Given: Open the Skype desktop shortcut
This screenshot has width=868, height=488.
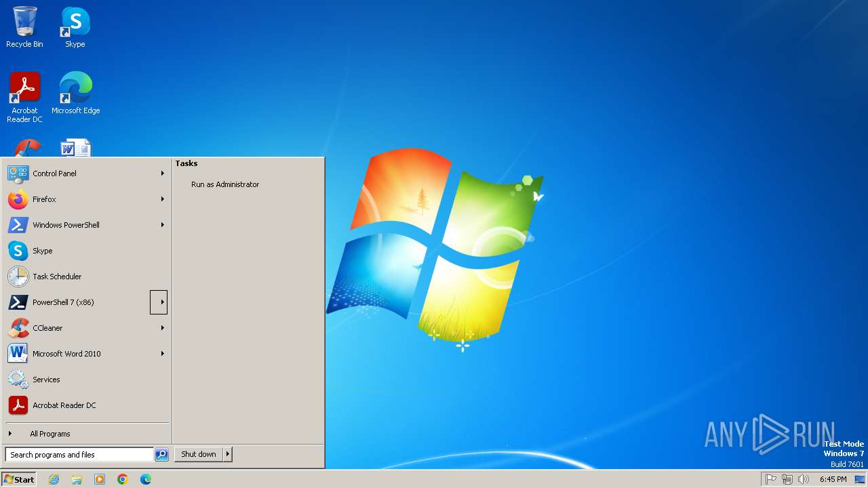Looking at the screenshot, I should [75, 27].
